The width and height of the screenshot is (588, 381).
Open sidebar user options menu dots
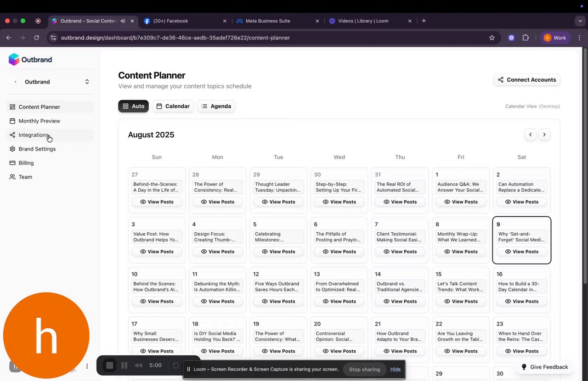(87, 366)
